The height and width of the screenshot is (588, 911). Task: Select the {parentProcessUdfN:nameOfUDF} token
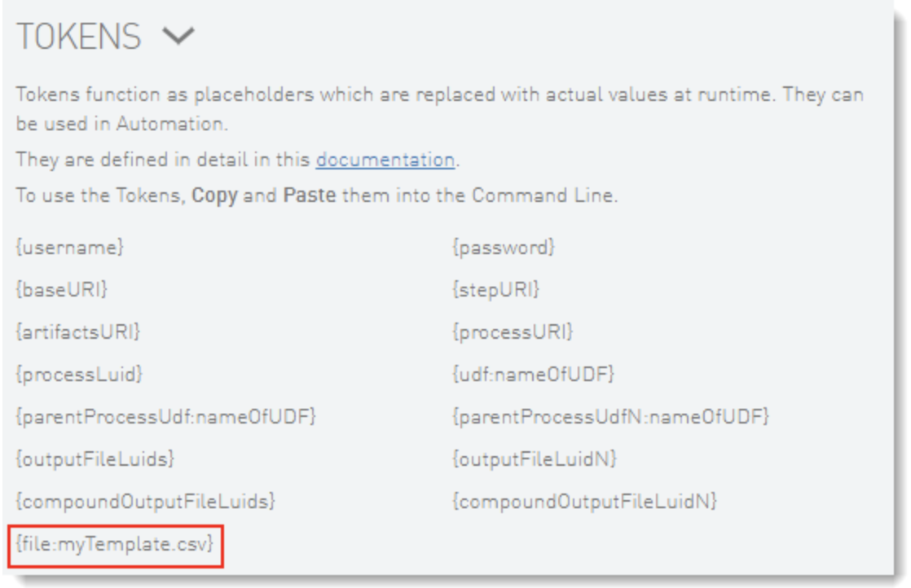610,417
